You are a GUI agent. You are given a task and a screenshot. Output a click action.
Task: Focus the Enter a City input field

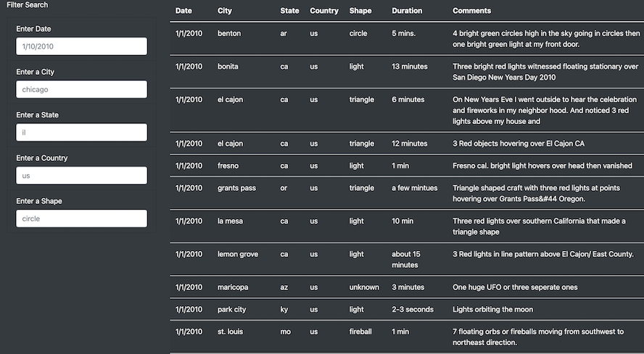pyautogui.click(x=81, y=89)
